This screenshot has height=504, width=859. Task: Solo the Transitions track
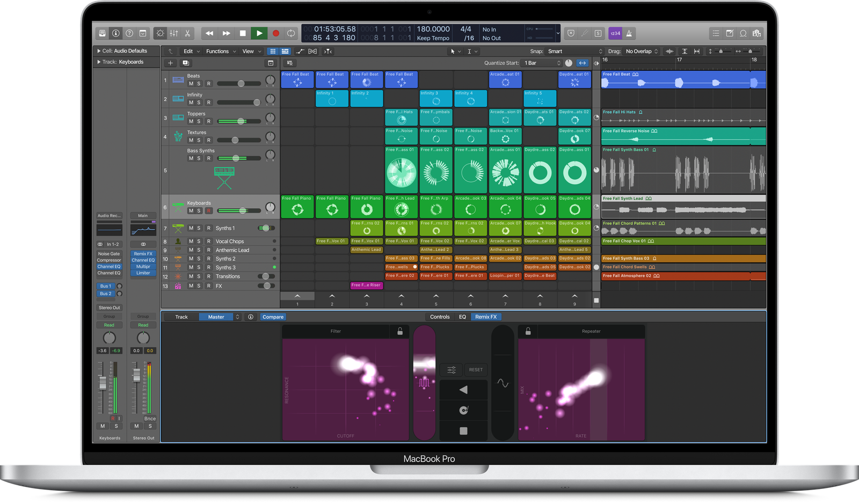point(199,276)
